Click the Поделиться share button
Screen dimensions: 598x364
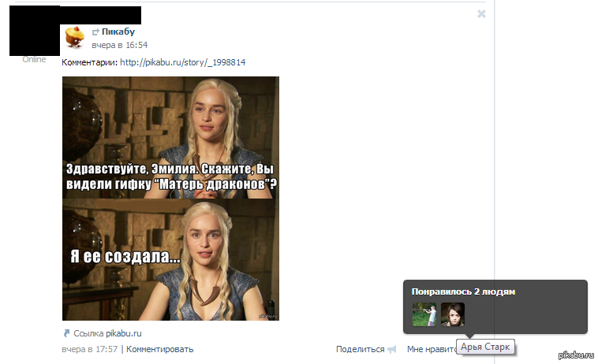[x=360, y=349]
